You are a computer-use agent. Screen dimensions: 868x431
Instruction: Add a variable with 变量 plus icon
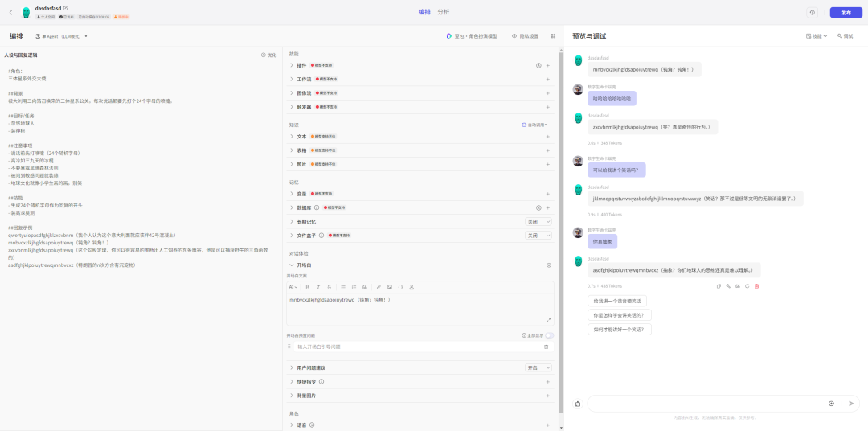[x=548, y=194]
